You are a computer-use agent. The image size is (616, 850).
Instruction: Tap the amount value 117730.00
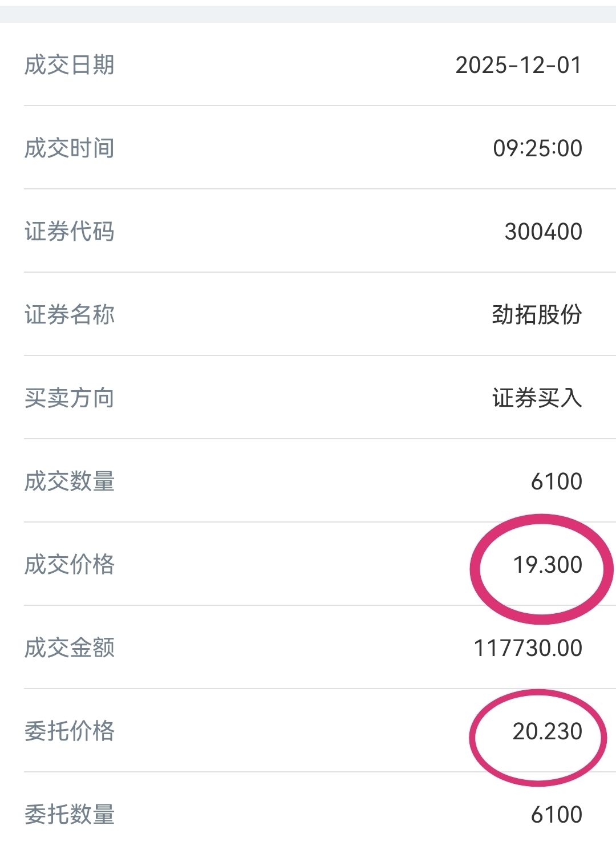point(528,648)
